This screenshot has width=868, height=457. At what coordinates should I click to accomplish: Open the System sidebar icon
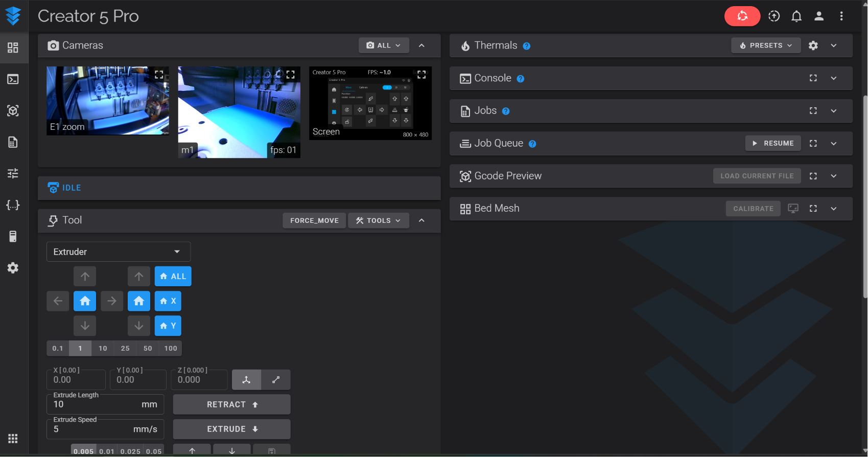pyautogui.click(x=13, y=236)
